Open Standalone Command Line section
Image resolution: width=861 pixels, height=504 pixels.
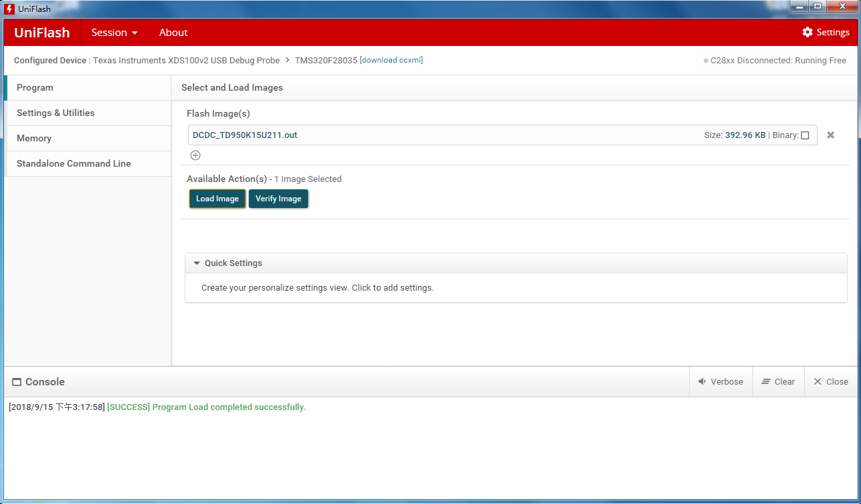tap(87, 163)
